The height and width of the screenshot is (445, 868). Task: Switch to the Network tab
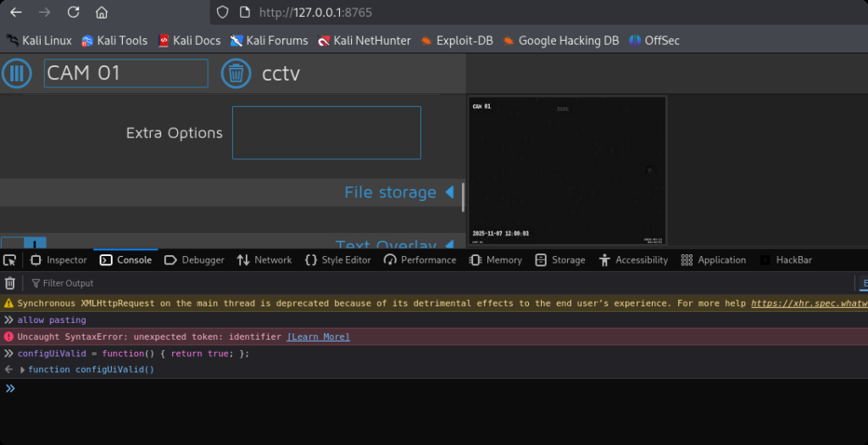click(x=264, y=260)
